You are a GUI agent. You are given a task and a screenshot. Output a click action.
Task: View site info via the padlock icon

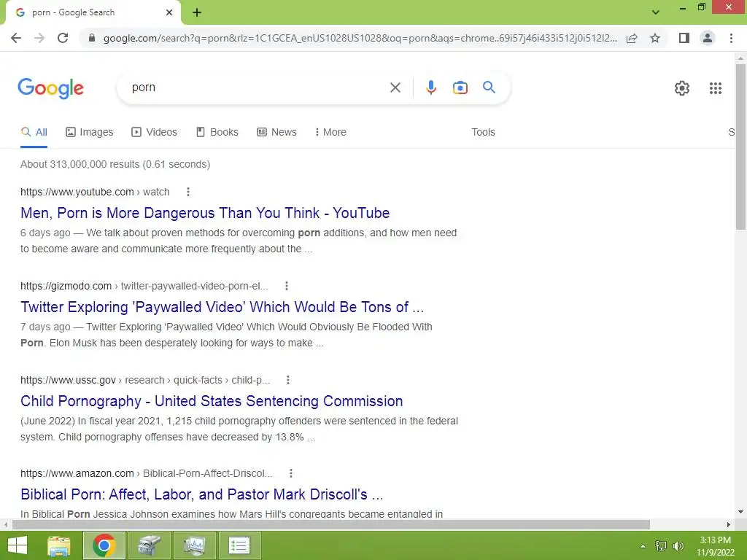click(92, 38)
